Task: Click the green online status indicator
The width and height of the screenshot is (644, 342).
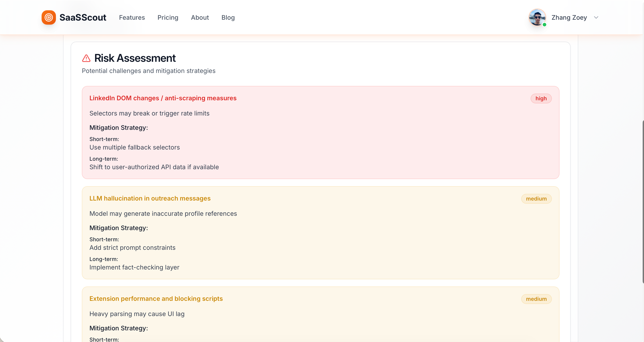Action: (x=544, y=25)
